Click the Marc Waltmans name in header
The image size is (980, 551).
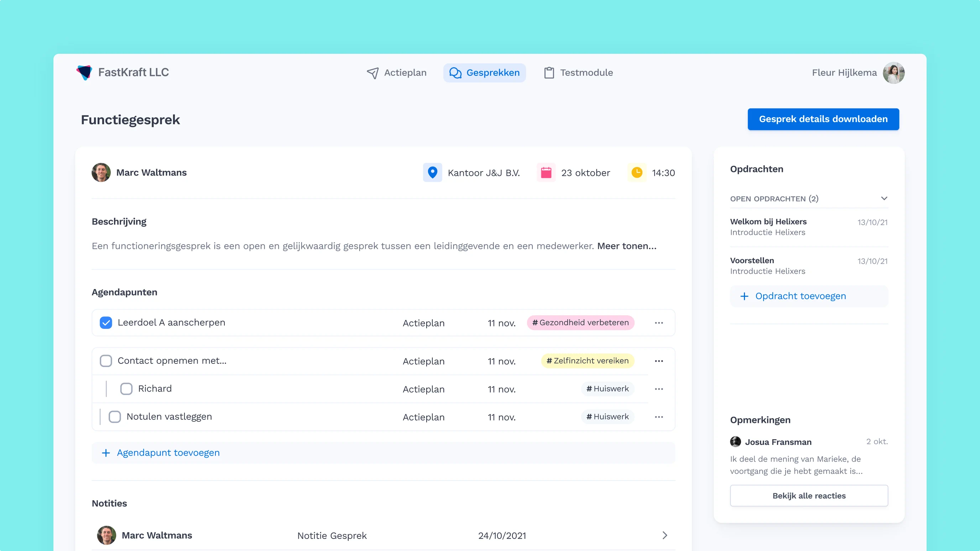coord(151,173)
